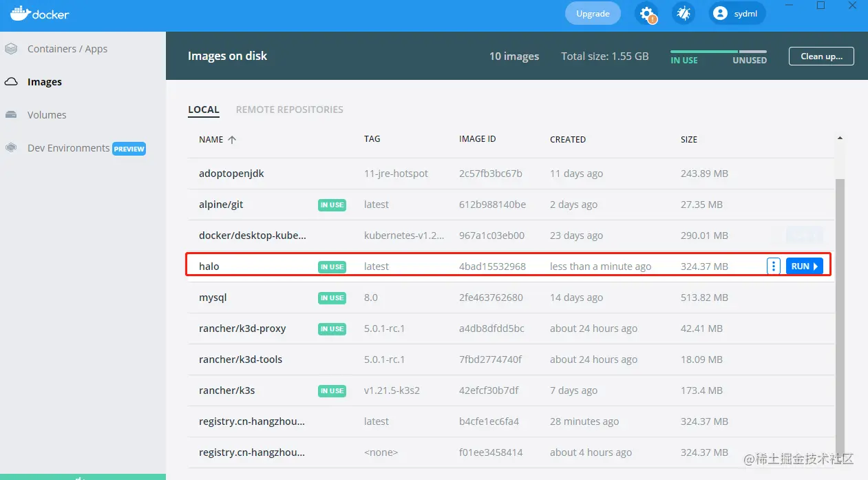Viewport: 868px width, 480px height.
Task: Click the 513.82 MB size value
Action: [704, 298]
